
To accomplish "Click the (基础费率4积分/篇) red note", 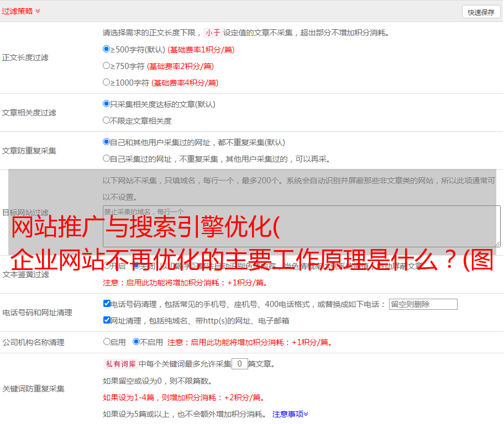I will tap(185, 83).
